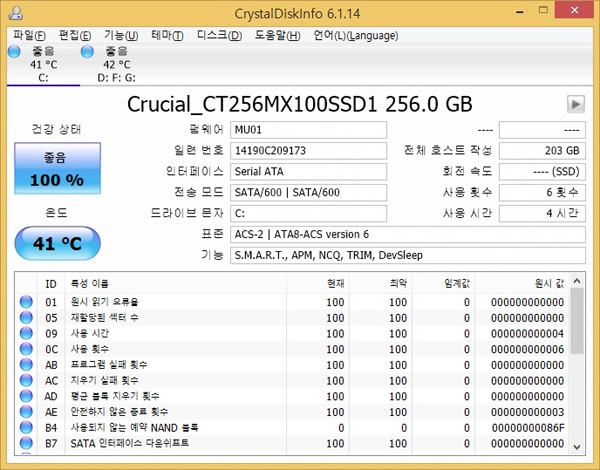Open the 기능(U) menu
This screenshot has height=470, width=600.
(121, 36)
